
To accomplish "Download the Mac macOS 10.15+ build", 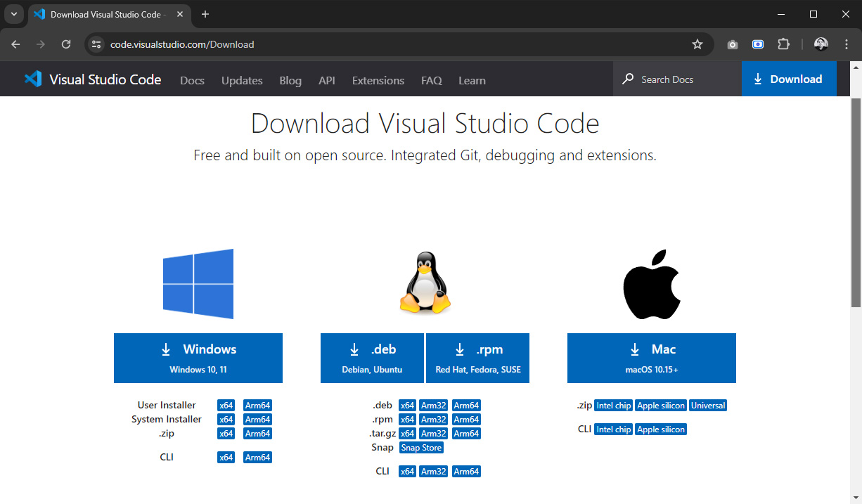I will coord(652,358).
